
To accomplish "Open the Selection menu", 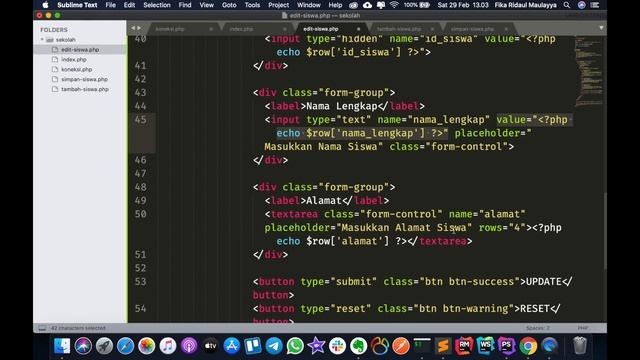I will pyautogui.click(x=157, y=5).
